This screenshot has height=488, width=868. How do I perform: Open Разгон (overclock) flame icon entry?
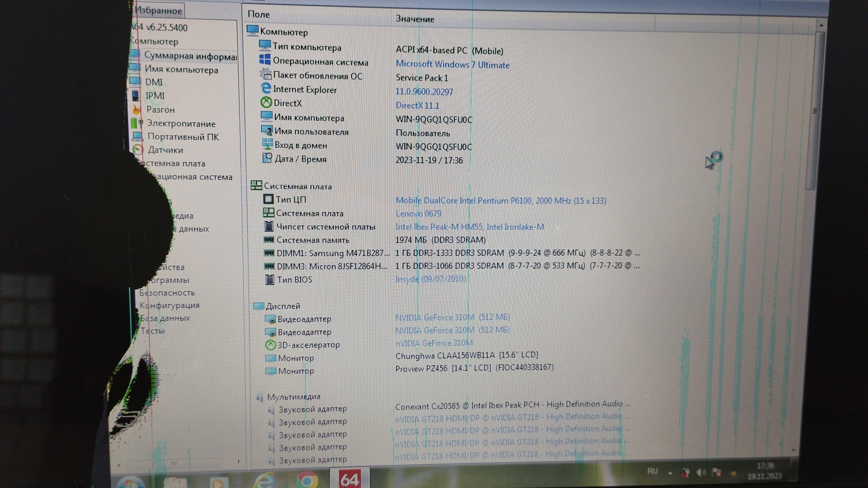[x=160, y=110]
